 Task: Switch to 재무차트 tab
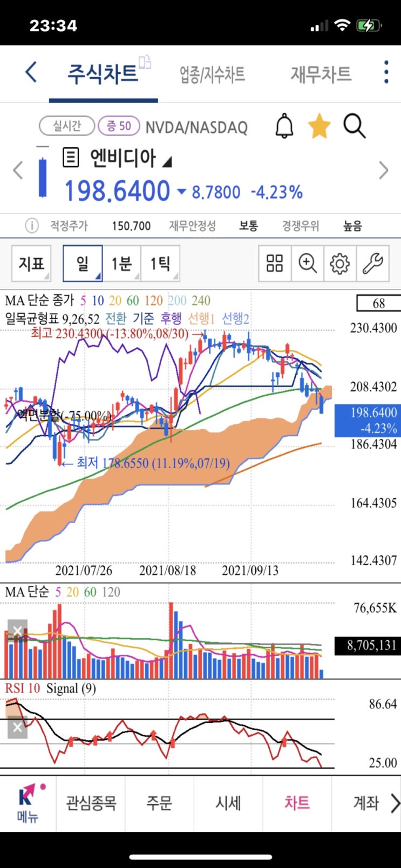coord(321,74)
